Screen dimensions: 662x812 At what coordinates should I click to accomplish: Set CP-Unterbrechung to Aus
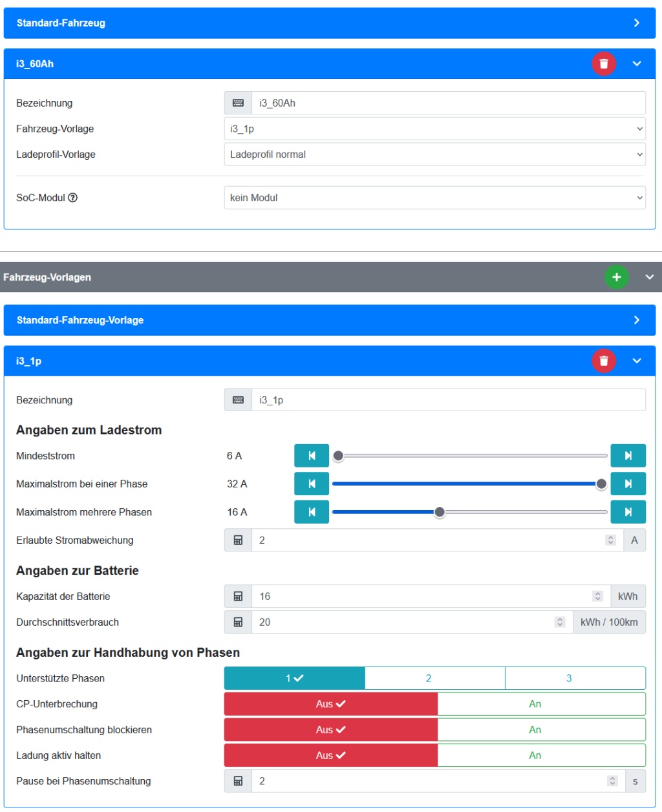[331, 704]
